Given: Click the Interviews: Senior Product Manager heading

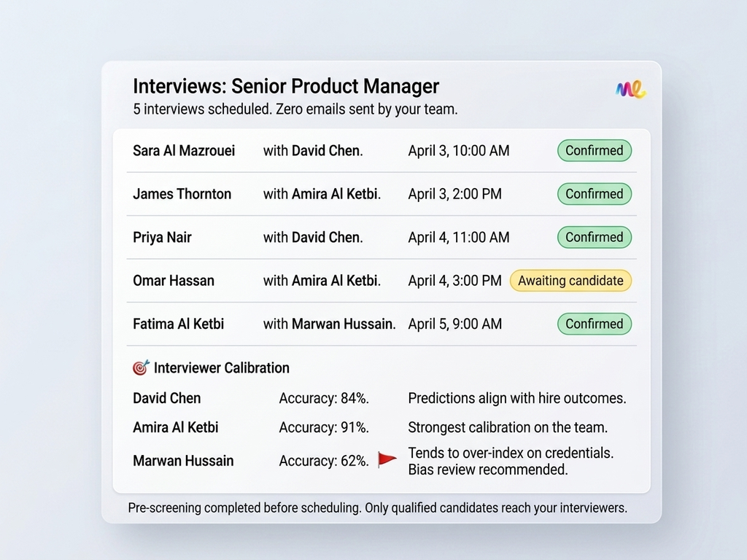Looking at the screenshot, I should 286,86.
